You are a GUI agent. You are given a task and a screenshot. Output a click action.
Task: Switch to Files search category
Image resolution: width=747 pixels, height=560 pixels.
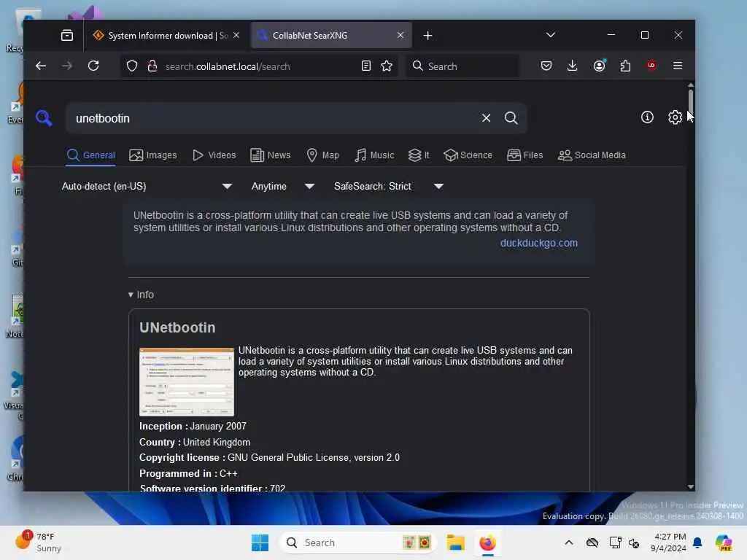pyautogui.click(x=525, y=155)
